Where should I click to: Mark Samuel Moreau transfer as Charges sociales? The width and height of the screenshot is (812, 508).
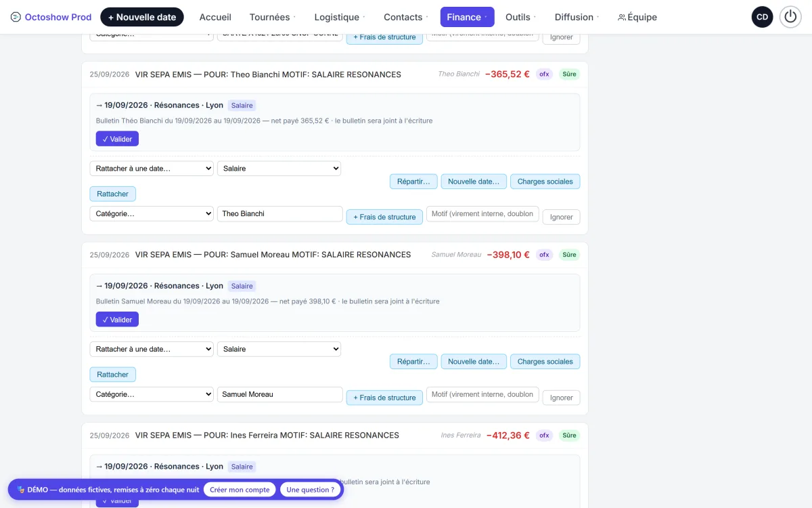[x=545, y=362]
